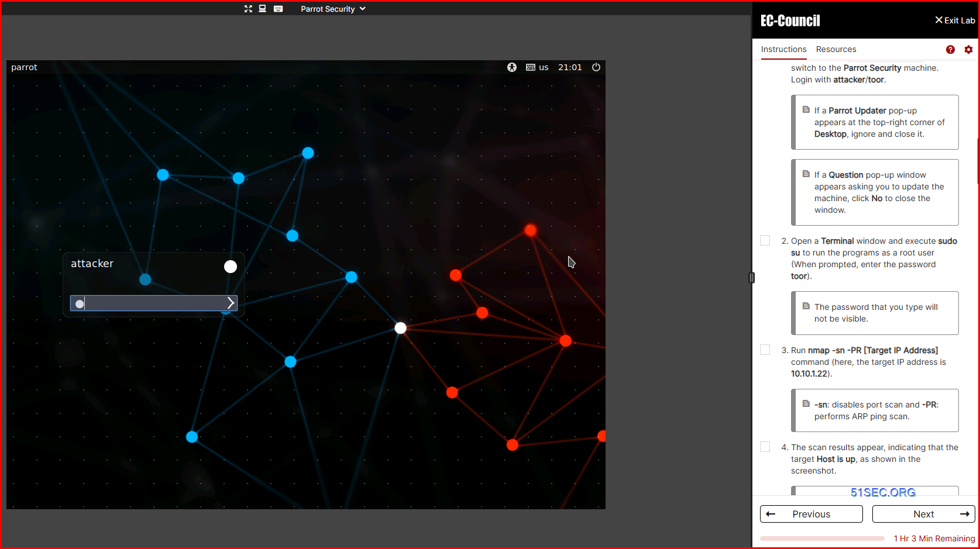980x549 pixels.
Task: Click the monitor display icon in top bar
Action: 263,9
